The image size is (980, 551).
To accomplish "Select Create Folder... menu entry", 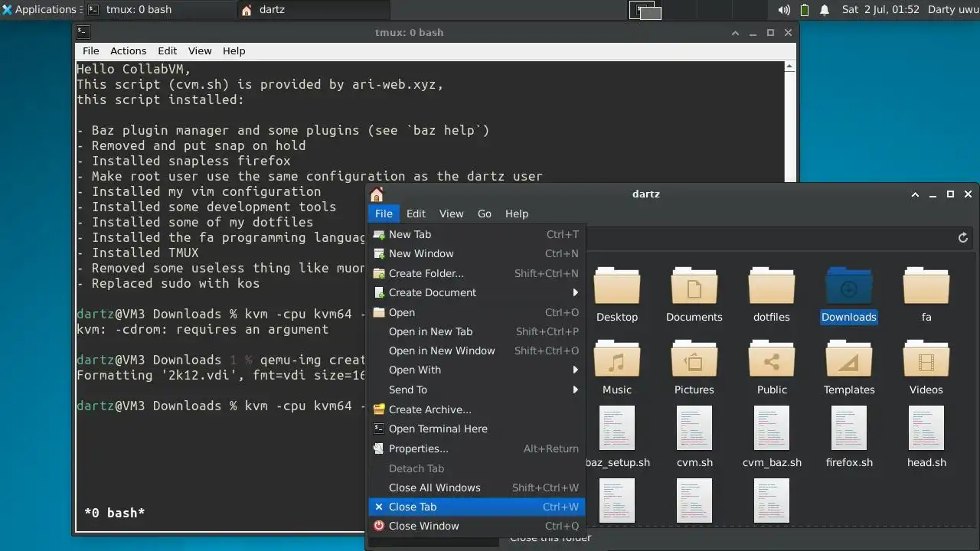I will pyautogui.click(x=476, y=273).
